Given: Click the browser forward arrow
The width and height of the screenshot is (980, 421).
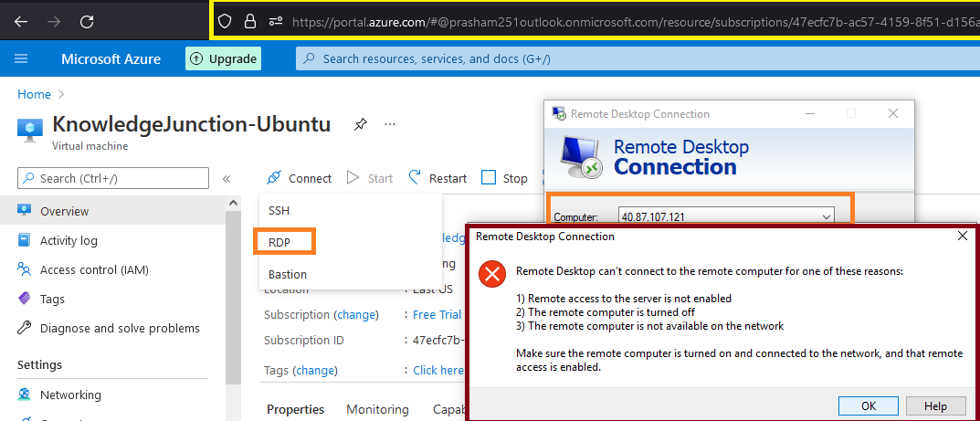Looking at the screenshot, I should (55, 22).
